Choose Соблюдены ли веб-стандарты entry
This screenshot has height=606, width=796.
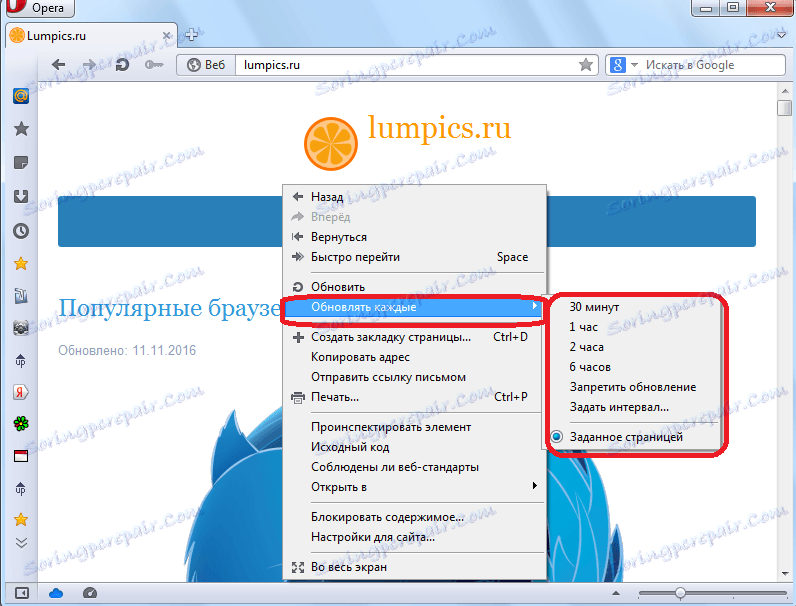tap(414, 467)
